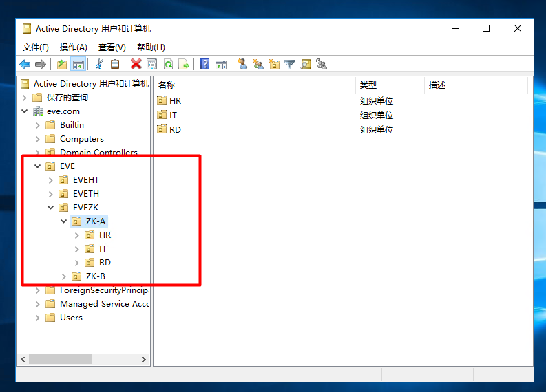Open the 查看(V) menu
Viewport: 546px width, 392px height.
(112, 47)
